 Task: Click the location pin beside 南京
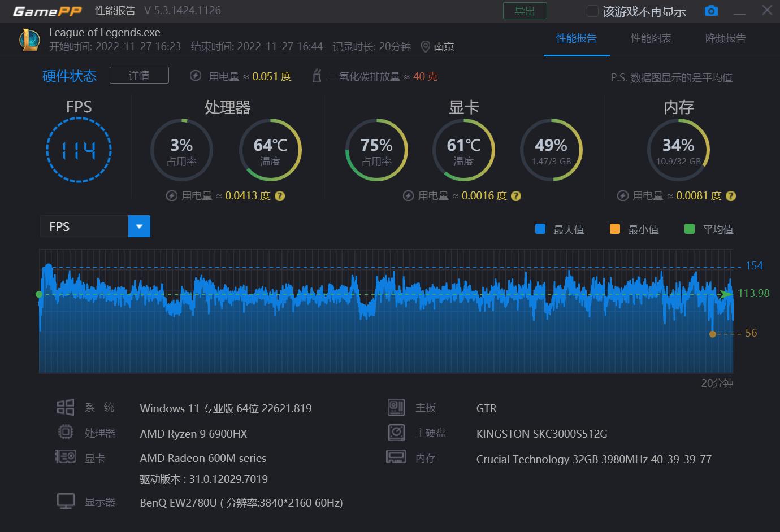pyautogui.click(x=426, y=47)
